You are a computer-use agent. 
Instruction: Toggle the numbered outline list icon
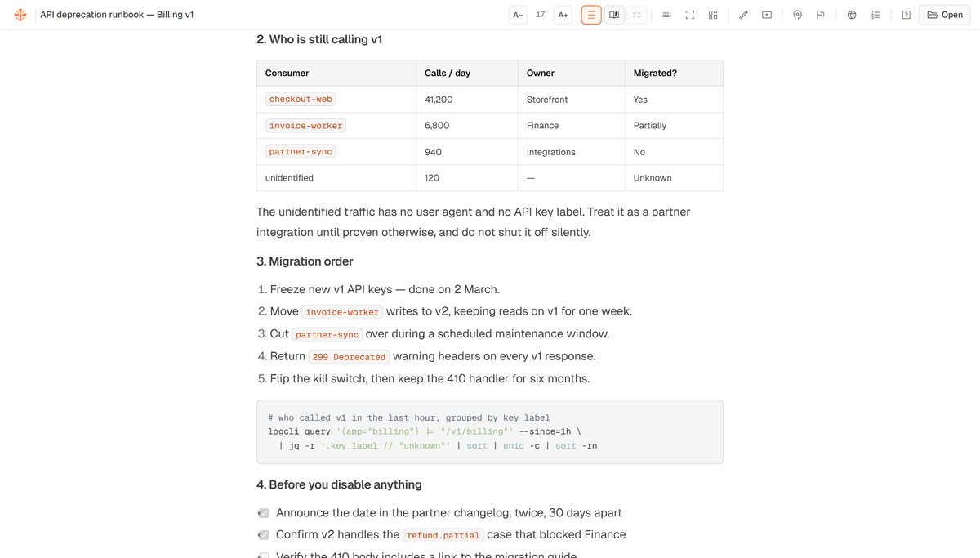pyautogui.click(x=875, y=15)
